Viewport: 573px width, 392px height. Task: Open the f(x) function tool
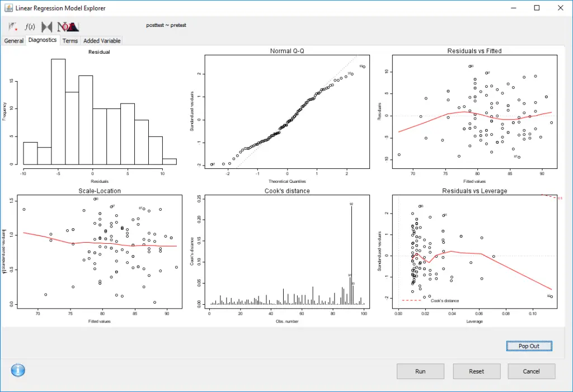[x=31, y=26]
